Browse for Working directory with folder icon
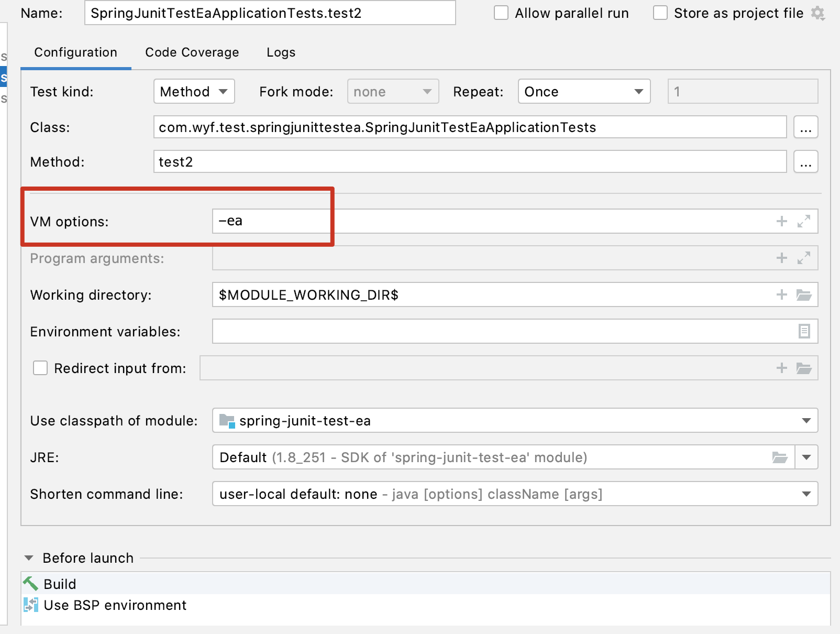This screenshot has height=634, width=840. (804, 294)
